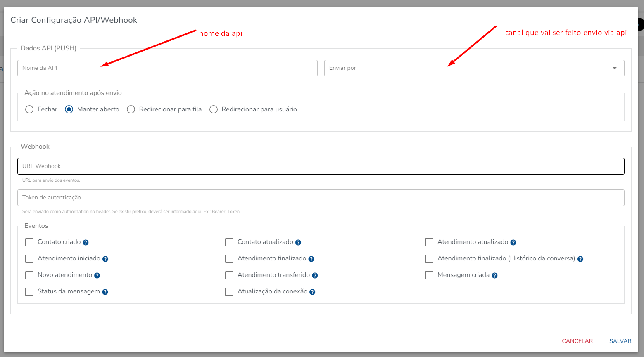The width and height of the screenshot is (644, 357).
Task: Click the Token de autenticação field
Action: pos(321,198)
